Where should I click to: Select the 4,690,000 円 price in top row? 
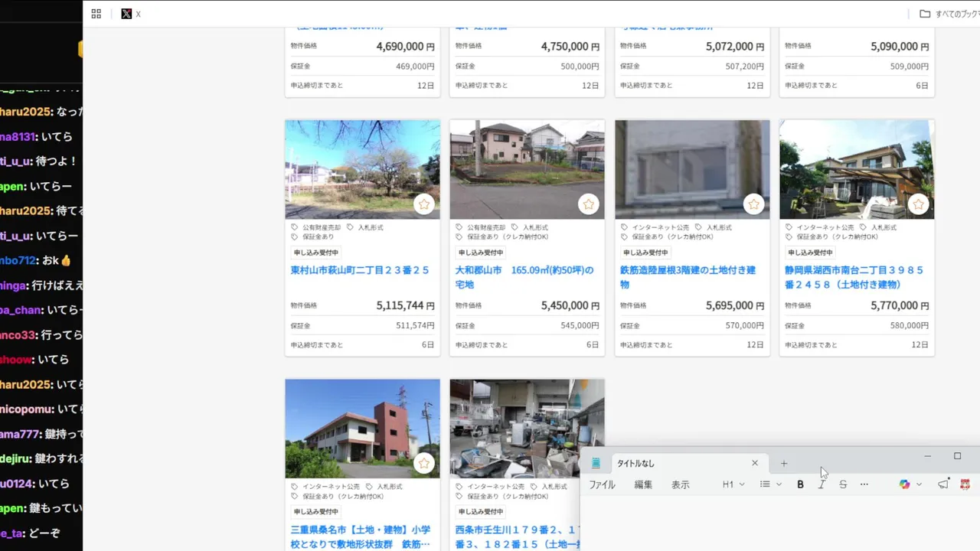[406, 47]
